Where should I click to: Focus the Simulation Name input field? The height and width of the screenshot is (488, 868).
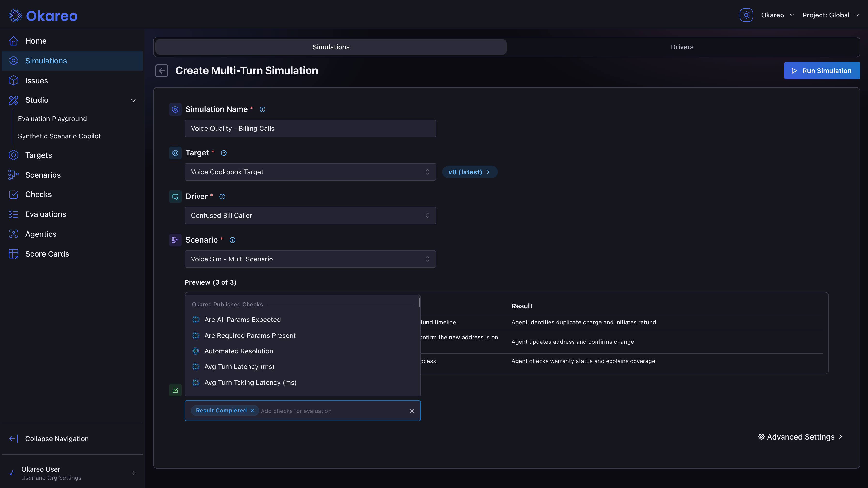[x=310, y=128]
